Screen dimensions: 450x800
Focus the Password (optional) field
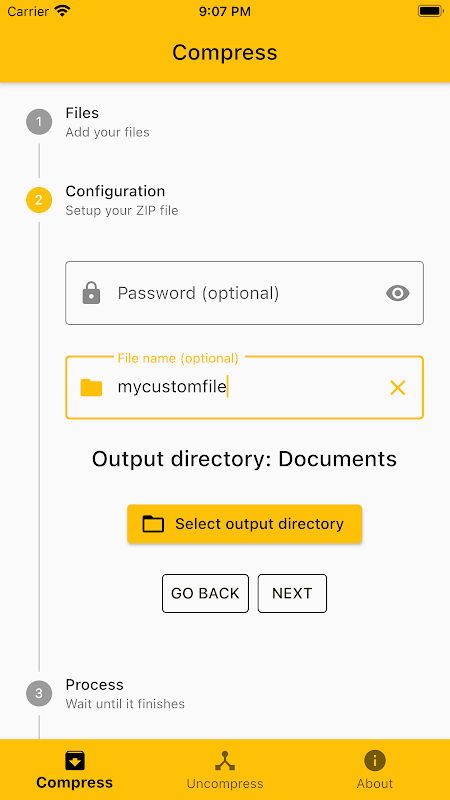click(244, 293)
